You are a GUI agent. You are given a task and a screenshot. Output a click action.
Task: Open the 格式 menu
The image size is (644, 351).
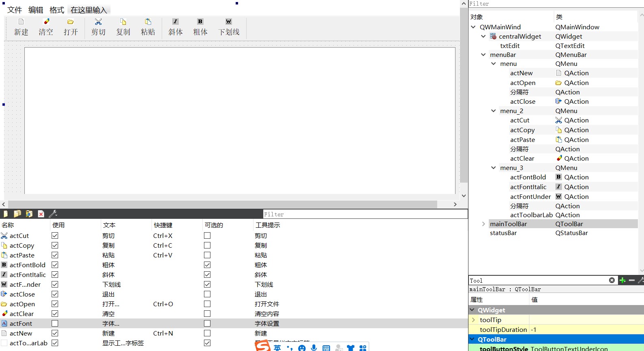point(57,10)
